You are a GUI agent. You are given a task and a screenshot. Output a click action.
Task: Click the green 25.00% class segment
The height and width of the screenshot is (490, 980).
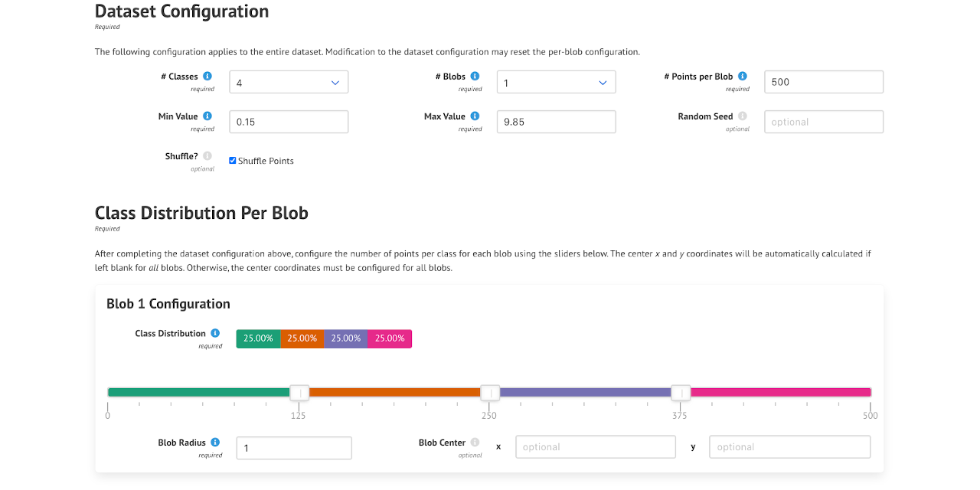click(259, 338)
